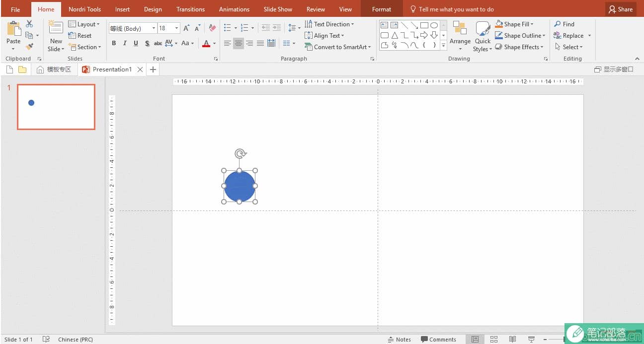644x344 pixels.
Task: Open the Animations ribbon tab
Action: 234,9
